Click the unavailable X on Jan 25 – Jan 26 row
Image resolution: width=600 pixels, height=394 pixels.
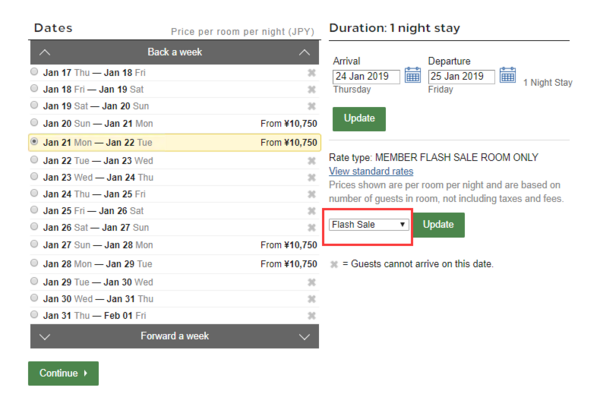click(x=311, y=211)
